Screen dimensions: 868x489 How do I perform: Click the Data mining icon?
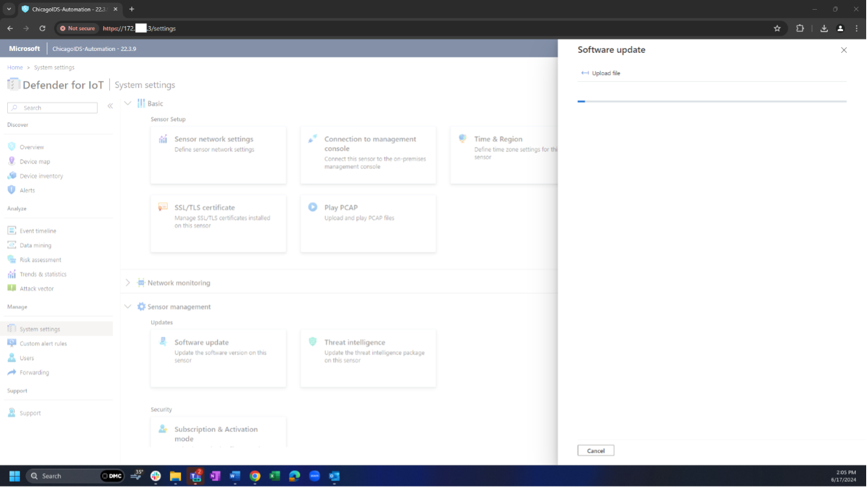pos(12,245)
